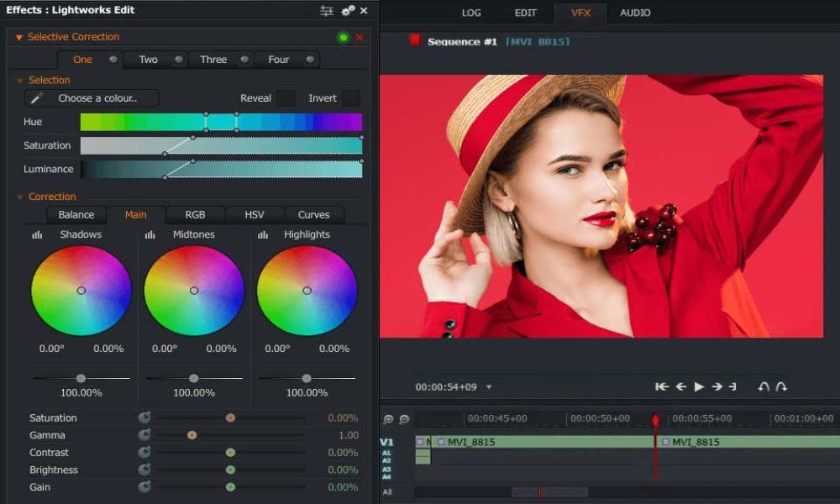This screenshot has height=504, width=840.
Task: Open the effects panel settings gear
Action: click(x=348, y=11)
